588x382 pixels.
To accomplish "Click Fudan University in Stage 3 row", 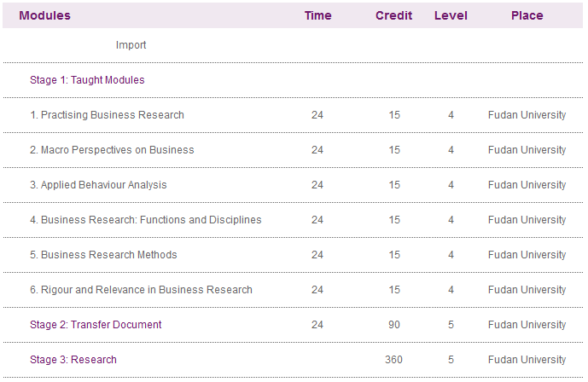I will pos(527,360).
